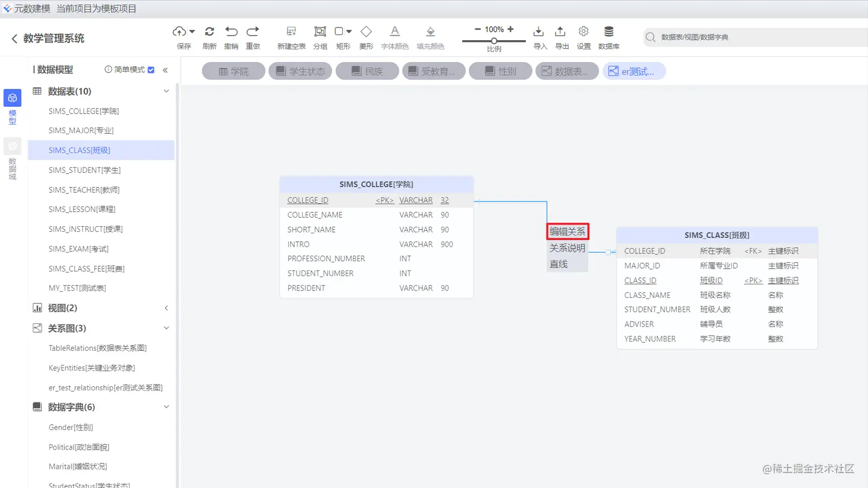Click the search magnifier icon
868x488 pixels.
point(650,37)
